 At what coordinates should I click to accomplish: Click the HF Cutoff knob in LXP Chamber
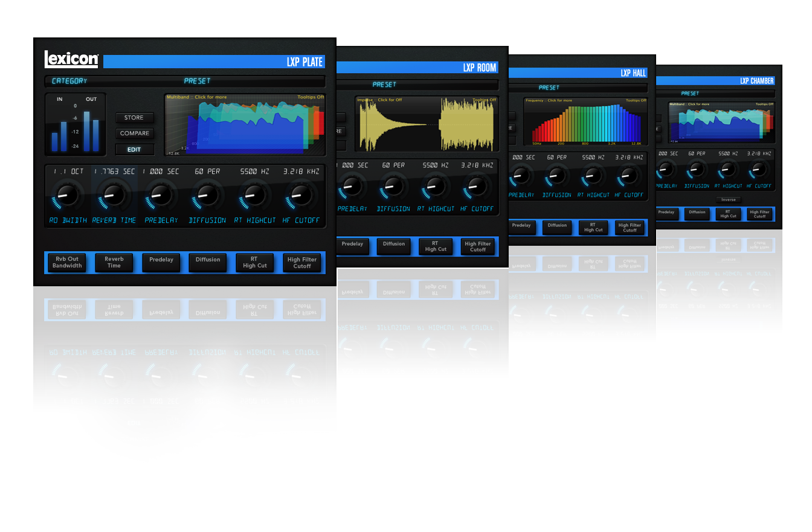point(759,169)
